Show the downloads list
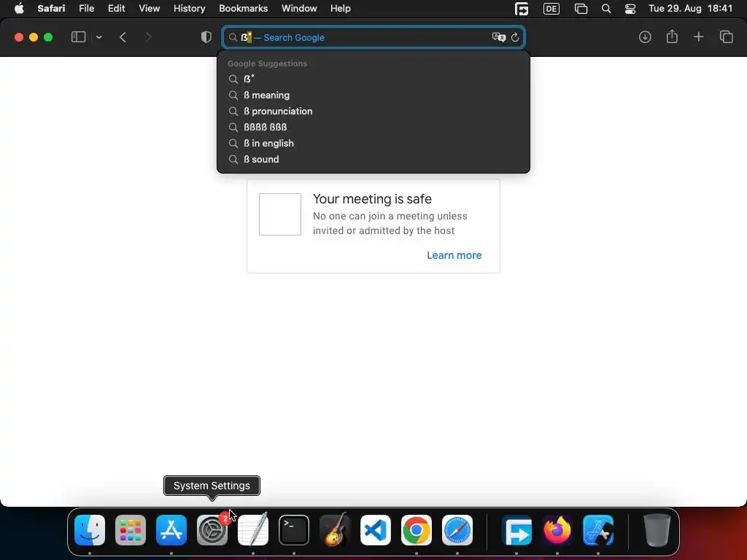The image size is (747, 560). click(x=645, y=37)
